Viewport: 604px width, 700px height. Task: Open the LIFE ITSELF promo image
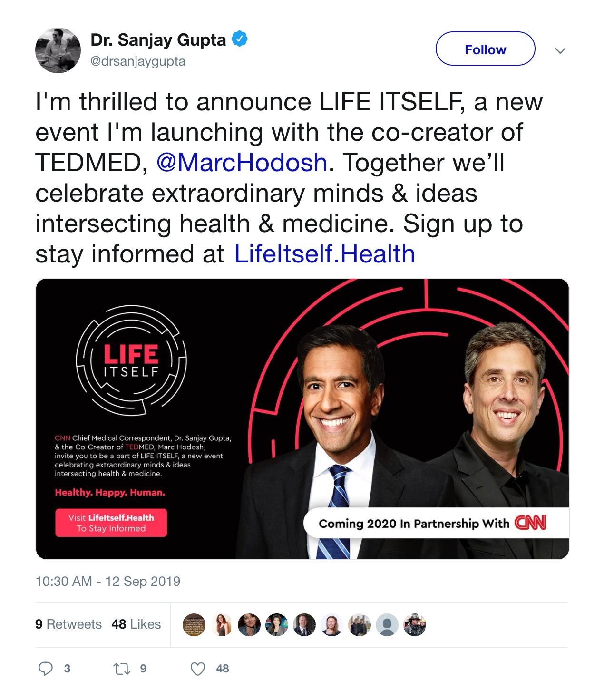point(302,419)
